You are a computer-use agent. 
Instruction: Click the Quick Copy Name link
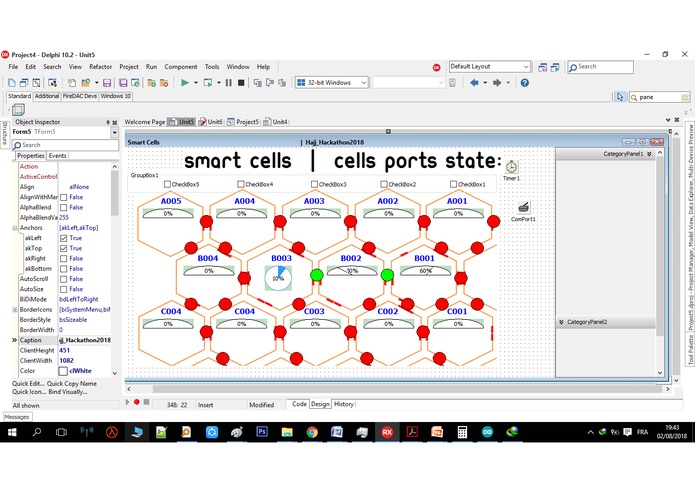[72, 384]
